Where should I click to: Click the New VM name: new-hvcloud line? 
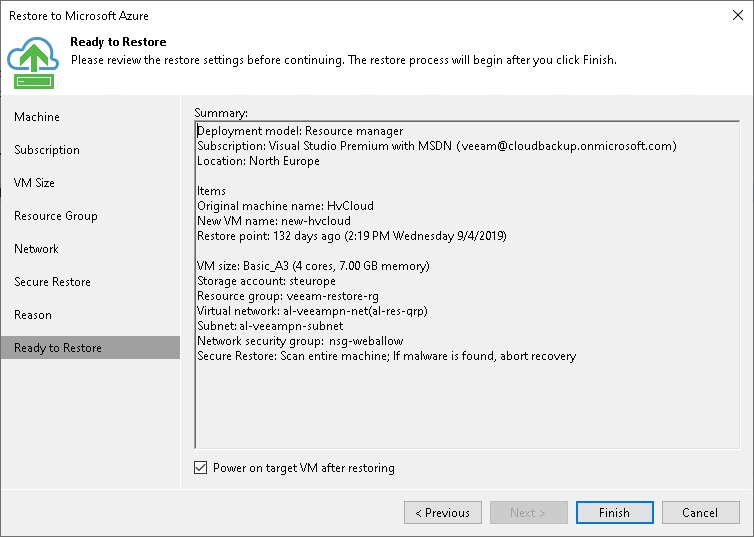point(274,221)
